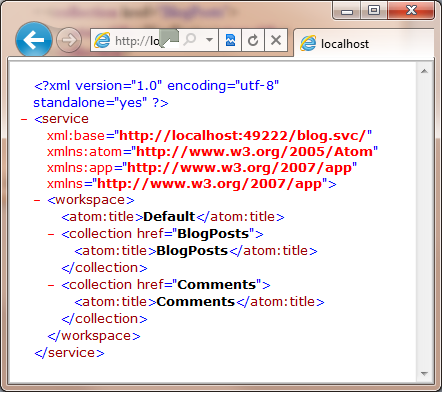Stop loading with the X button
Screen dimensions: 442x393
coord(276,40)
